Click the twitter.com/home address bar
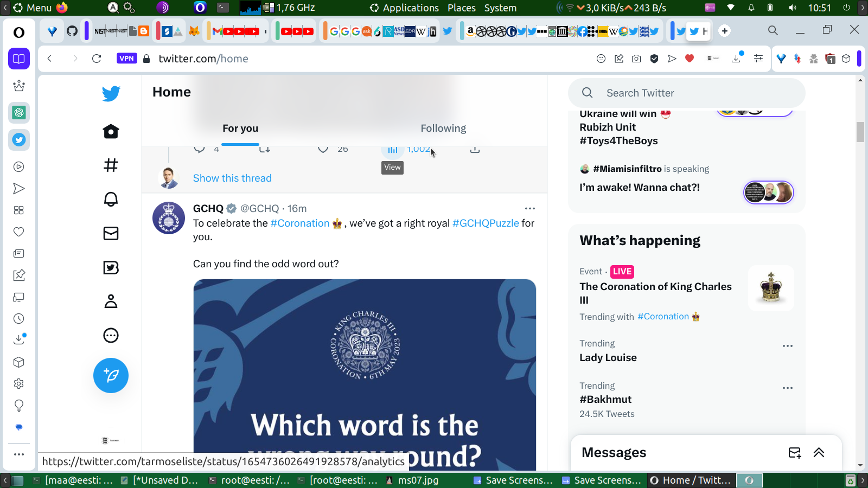Viewport: 868px width, 488px height. click(203, 59)
